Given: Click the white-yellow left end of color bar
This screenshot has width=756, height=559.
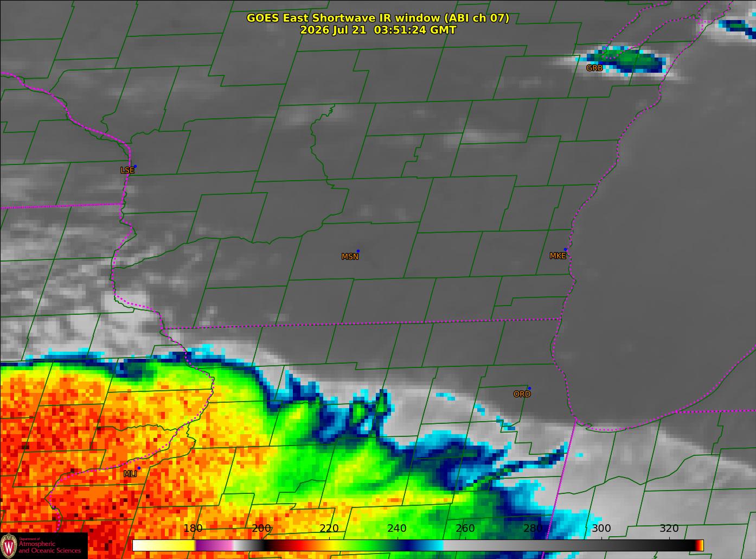Looking at the screenshot, I should [x=164, y=545].
